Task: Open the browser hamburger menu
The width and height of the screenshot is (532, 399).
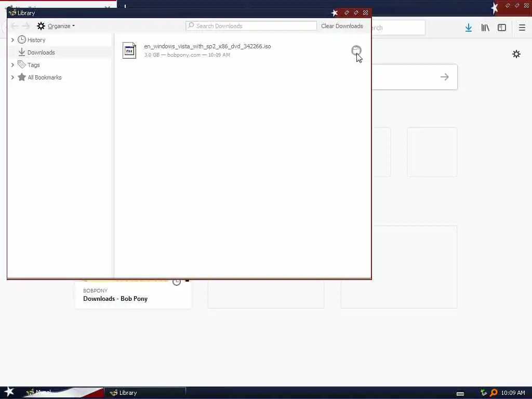Action: (x=522, y=28)
